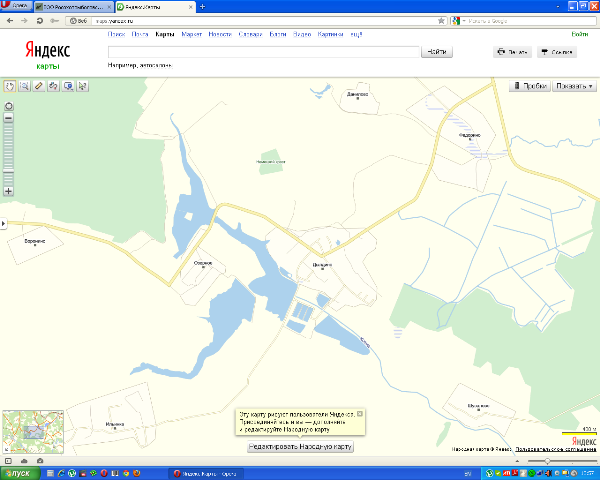Select the ruler distance measuring tool
This screenshot has height=480, width=600.
click(x=39, y=86)
